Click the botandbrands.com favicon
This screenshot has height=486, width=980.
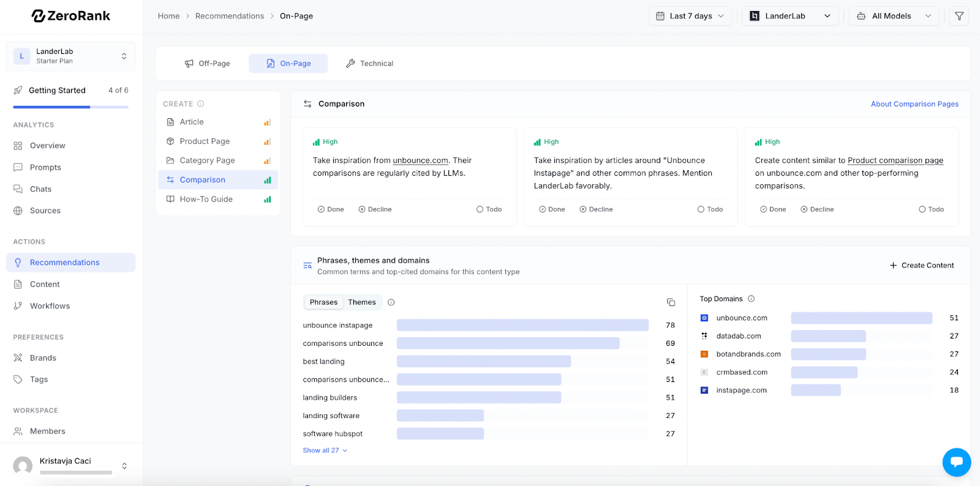point(704,354)
